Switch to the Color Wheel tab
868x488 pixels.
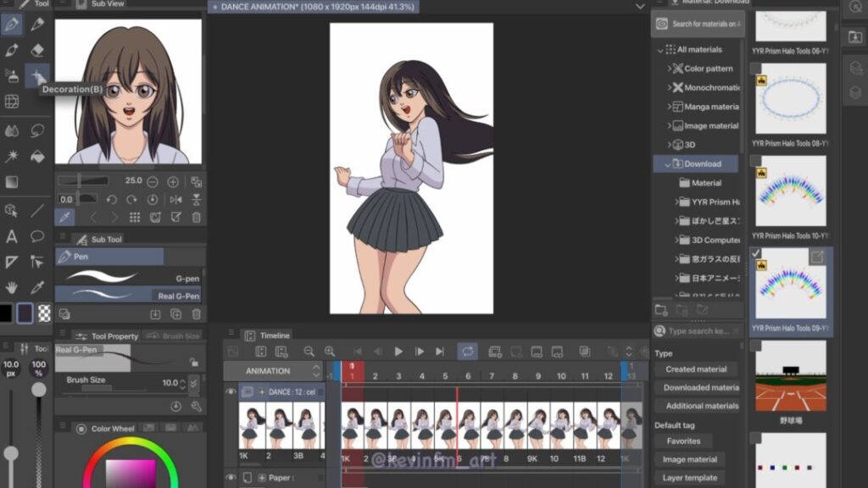(105, 428)
